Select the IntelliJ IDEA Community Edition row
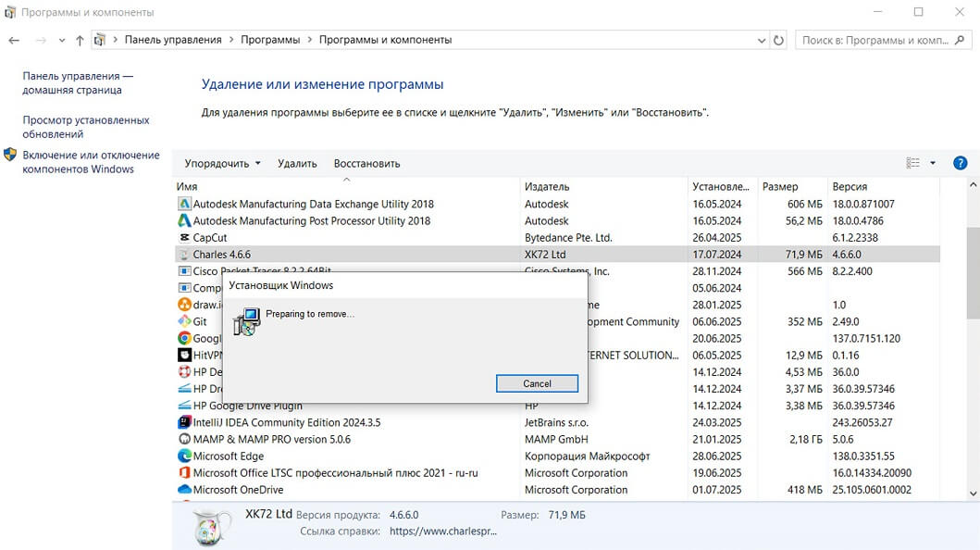This screenshot has width=980, height=550. (557, 422)
